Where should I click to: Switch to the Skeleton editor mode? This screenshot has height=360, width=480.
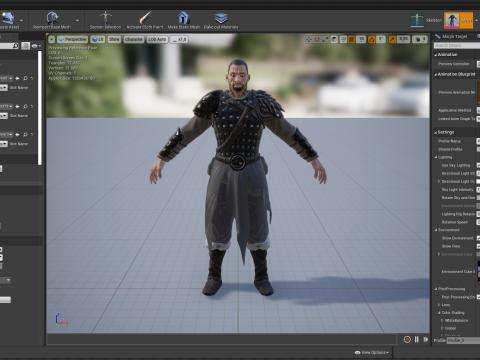point(417,20)
